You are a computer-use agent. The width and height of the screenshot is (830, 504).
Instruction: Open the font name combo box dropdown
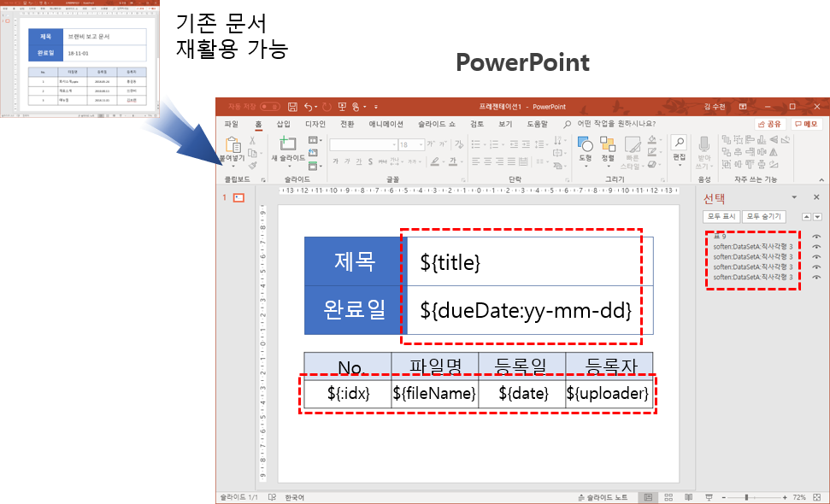(x=394, y=144)
